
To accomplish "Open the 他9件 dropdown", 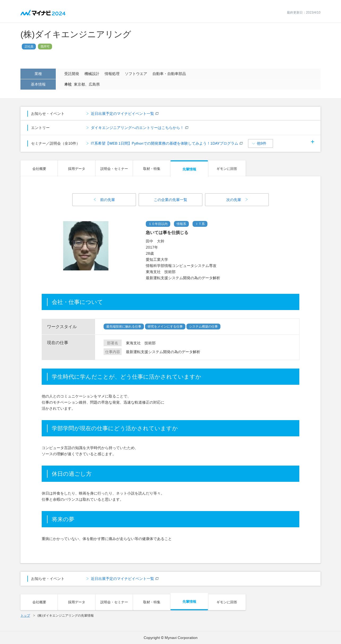I will pos(260,144).
